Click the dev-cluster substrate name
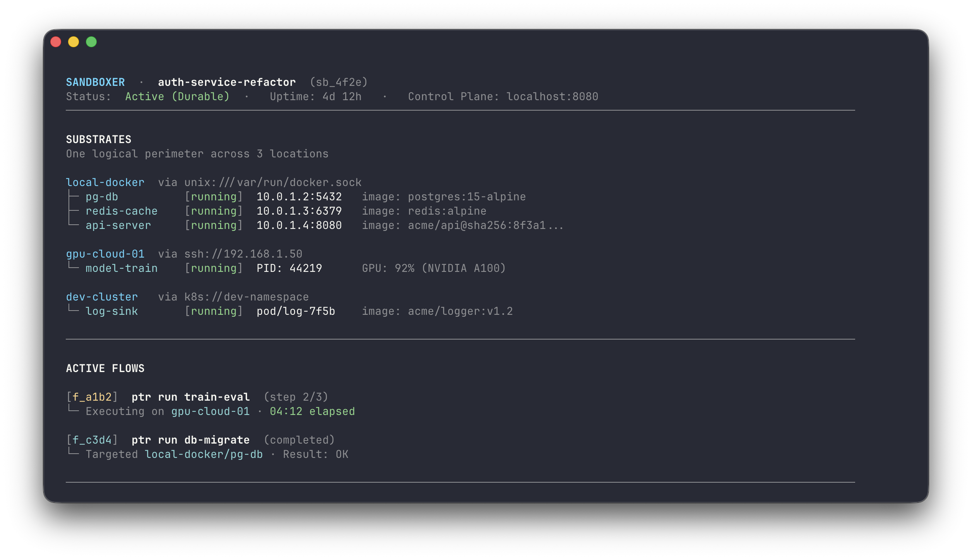Viewport: 972px width, 560px height. point(102,297)
